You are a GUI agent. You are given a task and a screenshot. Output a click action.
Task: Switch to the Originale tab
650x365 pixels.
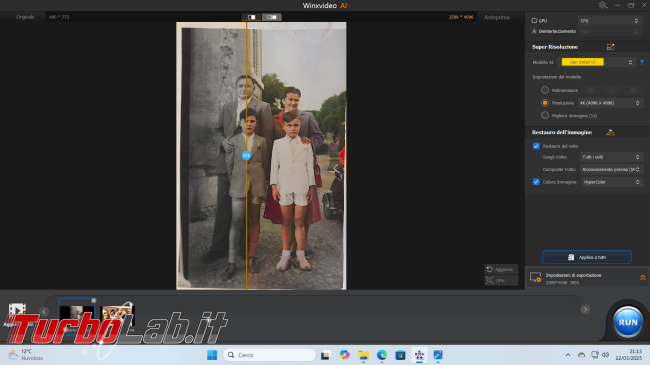[x=25, y=17]
